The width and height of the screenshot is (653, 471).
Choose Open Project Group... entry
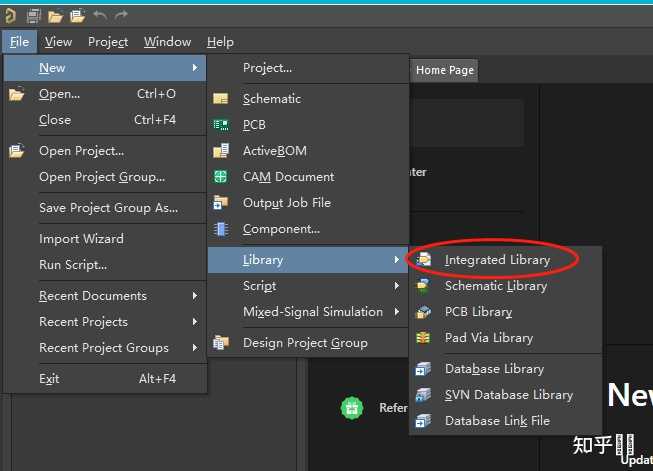pyautogui.click(x=105, y=177)
